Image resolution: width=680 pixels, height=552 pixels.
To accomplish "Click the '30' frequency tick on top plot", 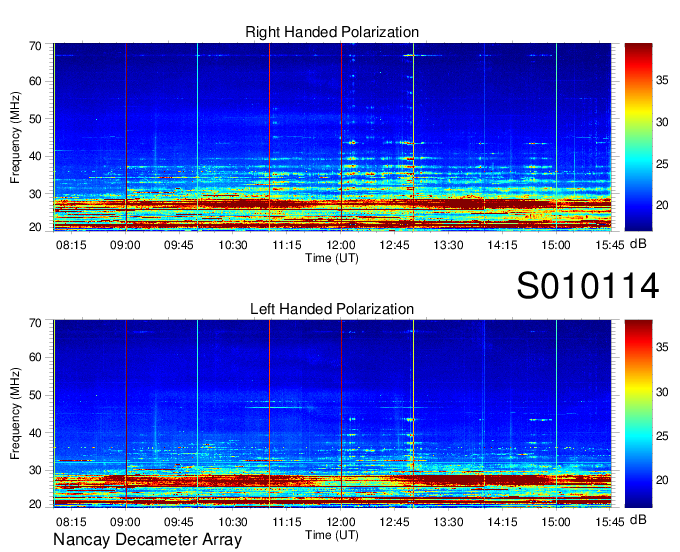I will (x=35, y=194).
